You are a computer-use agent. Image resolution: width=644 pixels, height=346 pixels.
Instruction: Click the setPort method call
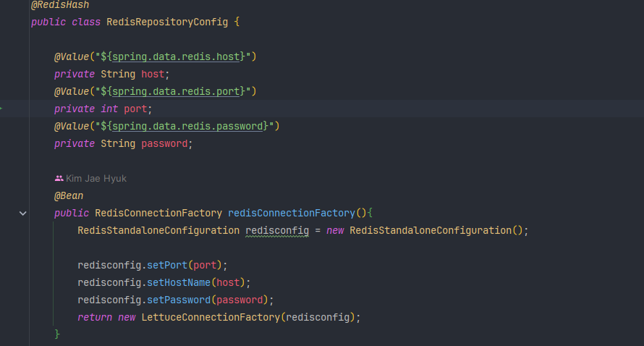(x=167, y=265)
